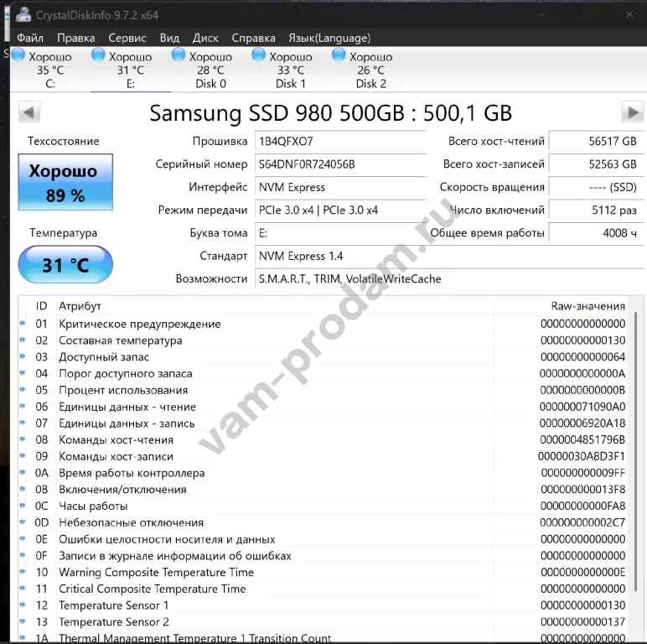This screenshot has height=644, width=647.
Task: Open the Файл menu
Action: tap(29, 38)
